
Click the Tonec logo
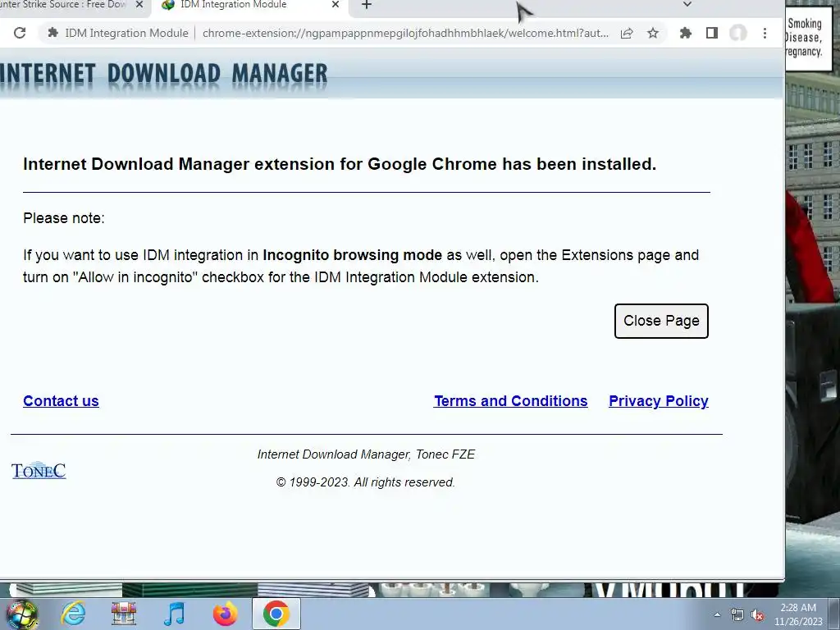[39, 470]
